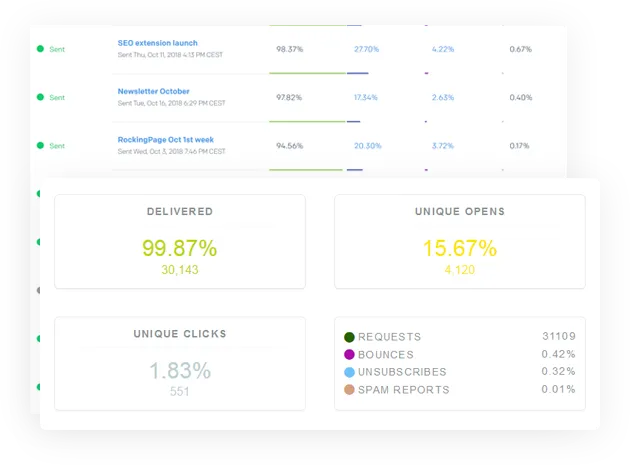Click green status dot for SEO extension launch

point(40,49)
